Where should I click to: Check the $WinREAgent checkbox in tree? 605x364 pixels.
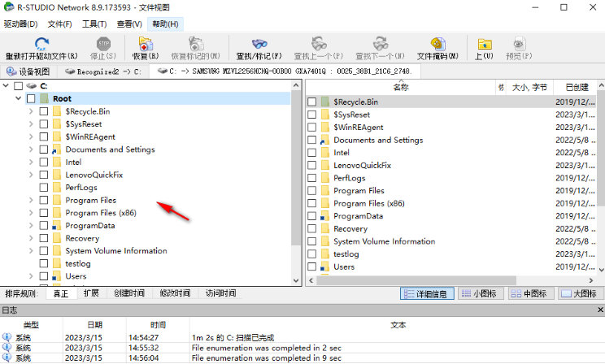[x=44, y=136]
